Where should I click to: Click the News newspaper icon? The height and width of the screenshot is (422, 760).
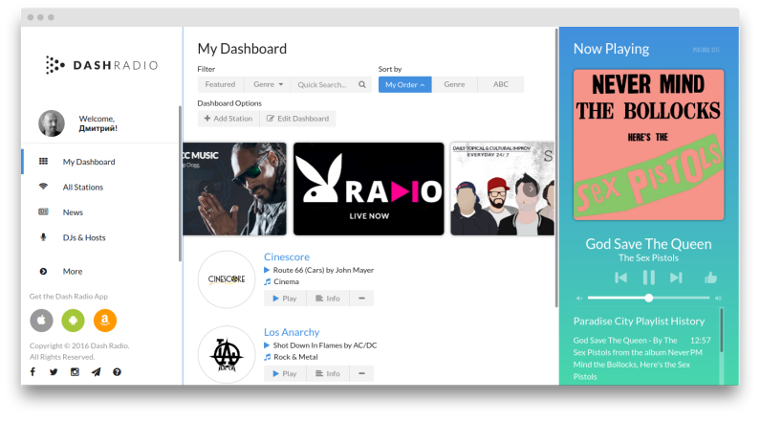click(x=43, y=212)
